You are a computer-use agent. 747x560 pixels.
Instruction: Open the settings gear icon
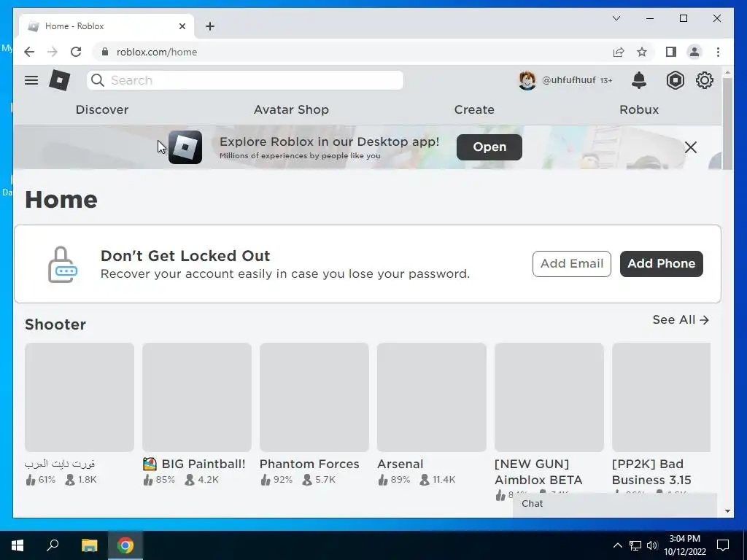pos(704,80)
